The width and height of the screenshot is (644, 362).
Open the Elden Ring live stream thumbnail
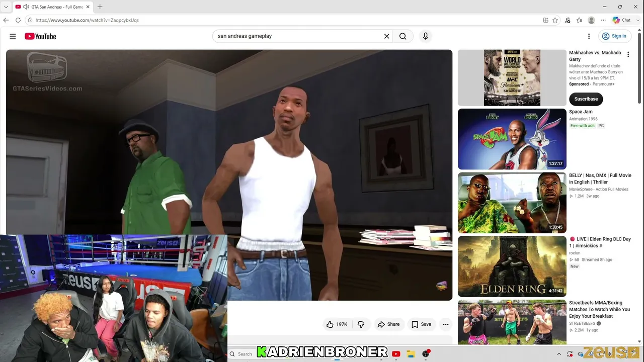coord(512,266)
